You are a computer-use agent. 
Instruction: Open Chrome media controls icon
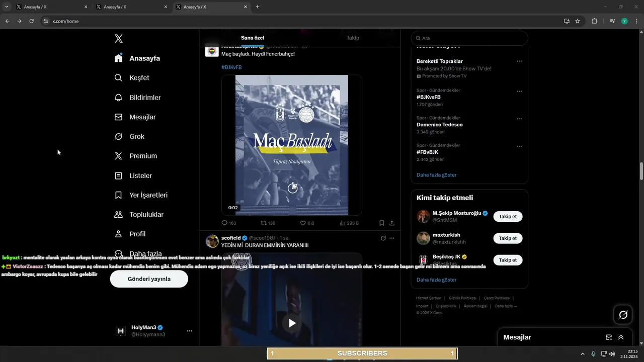click(612, 21)
